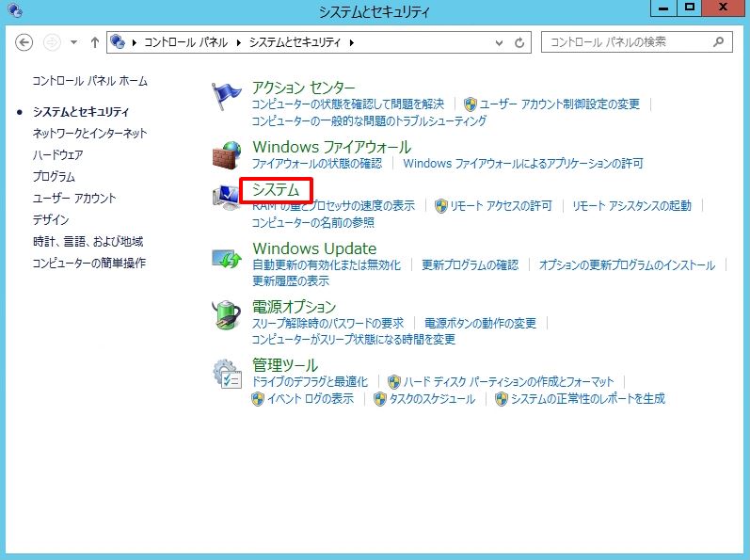Go back with the Back arrow button

pyautogui.click(x=24, y=42)
